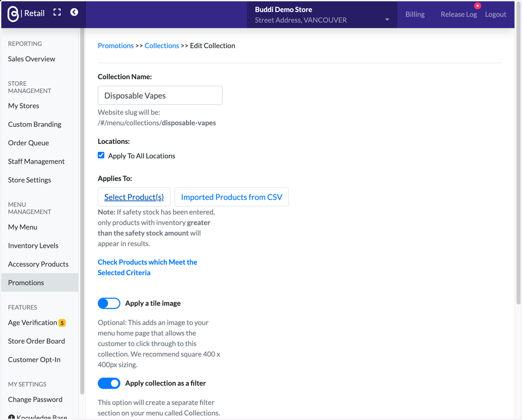
Task: Click the Age Verification count badge
Action: click(62, 323)
